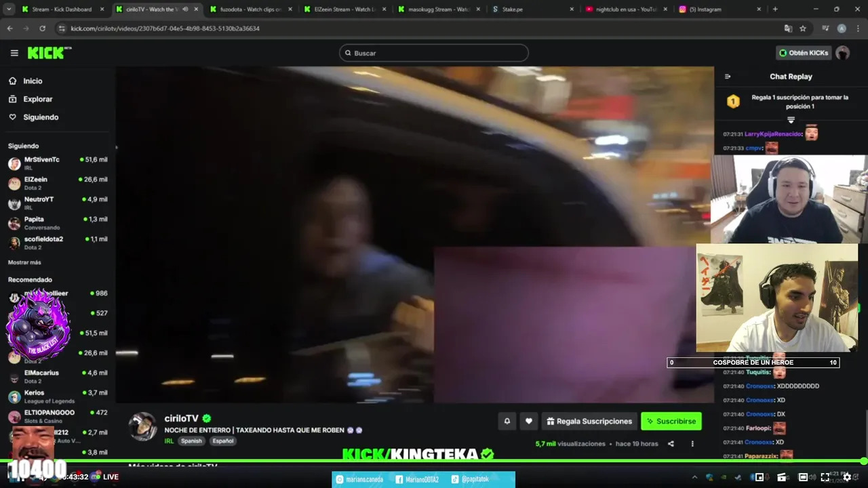Viewport: 868px width, 488px height.
Task: Open the Kick hamburger menu
Action: 14,53
